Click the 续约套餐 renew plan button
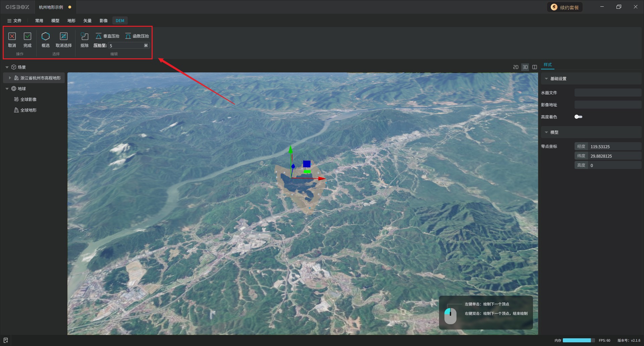Screen dimensions: 644x346 (x=565, y=7)
